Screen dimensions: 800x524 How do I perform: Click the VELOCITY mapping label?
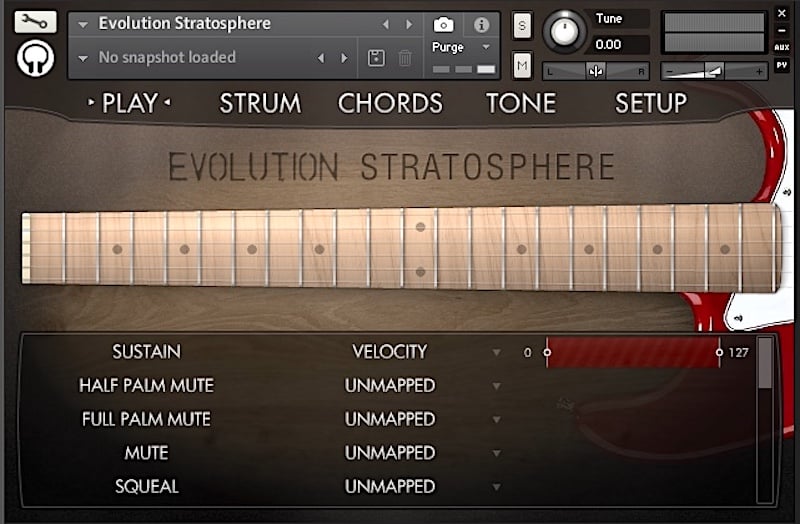[390, 352]
